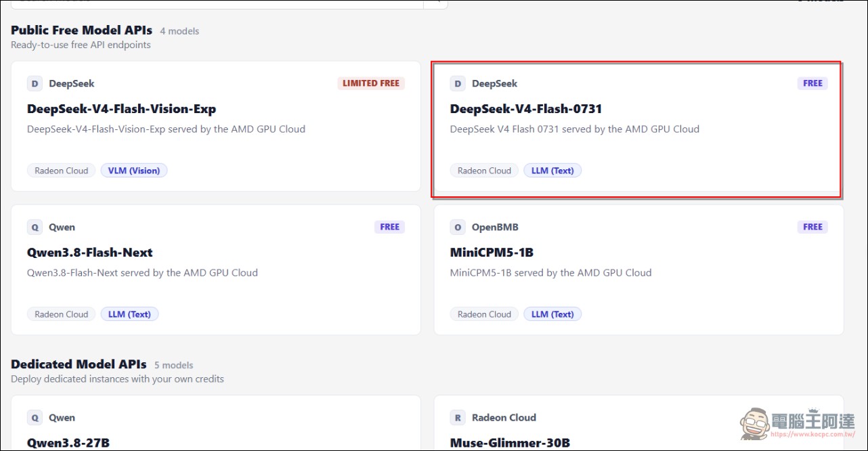This screenshot has height=451, width=868.
Task: Click the Q icon on the Qwen3.8-27B card
Action: tap(35, 418)
